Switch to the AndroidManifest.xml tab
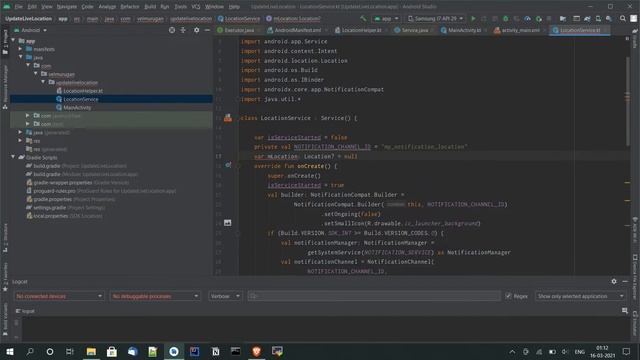 [x=297, y=30]
